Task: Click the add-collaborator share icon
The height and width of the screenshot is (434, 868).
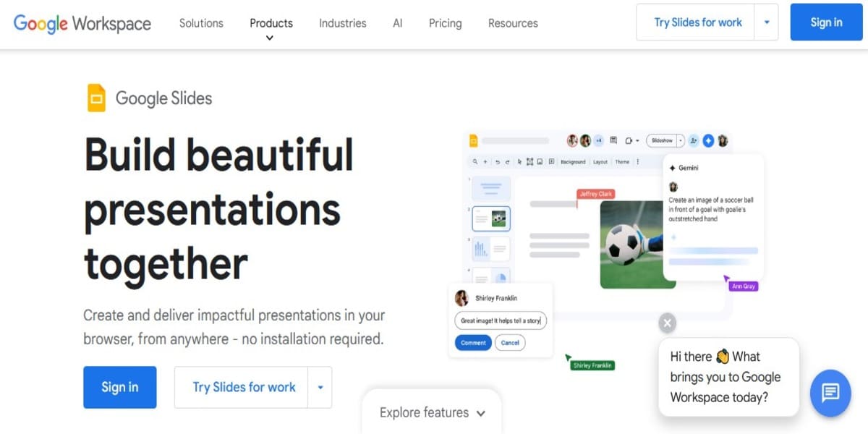Action: [x=694, y=140]
